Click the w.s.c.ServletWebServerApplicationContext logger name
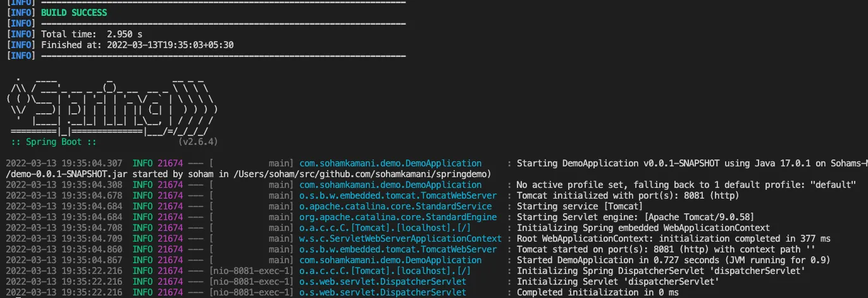 coord(400,239)
